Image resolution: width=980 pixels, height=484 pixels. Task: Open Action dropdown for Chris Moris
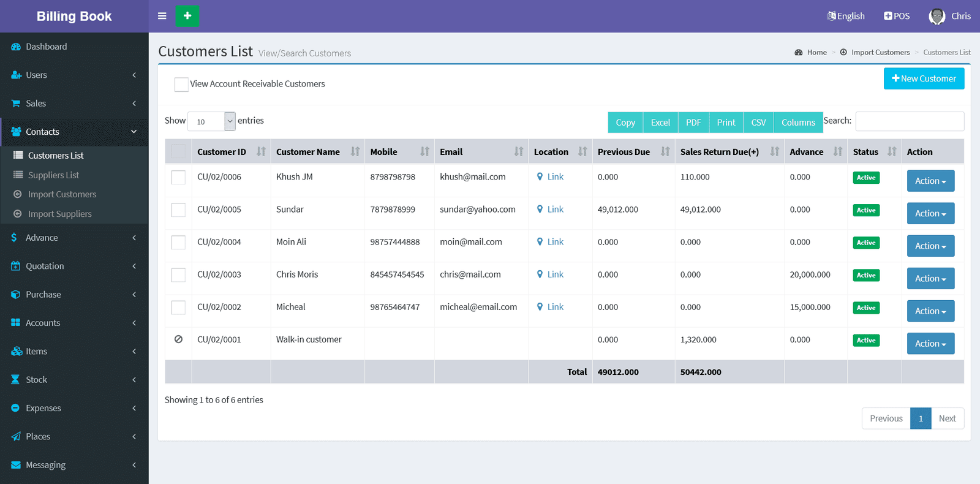click(930, 279)
